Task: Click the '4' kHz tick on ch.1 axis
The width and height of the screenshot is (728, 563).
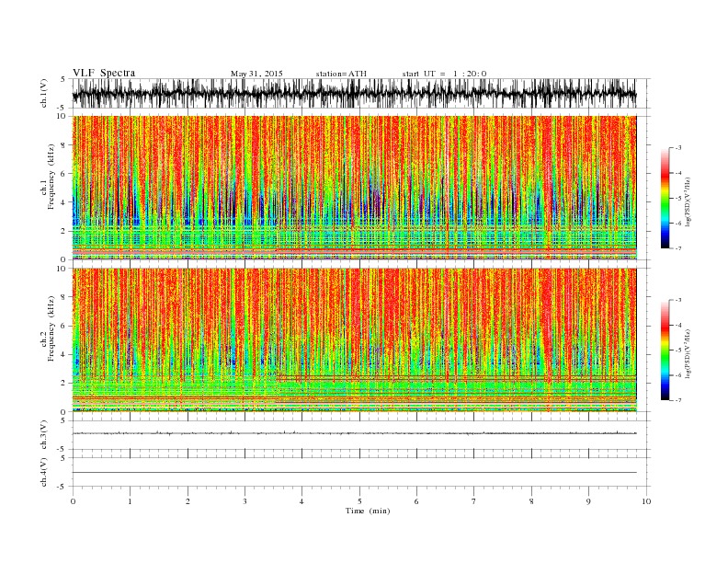Action: click(x=63, y=202)
